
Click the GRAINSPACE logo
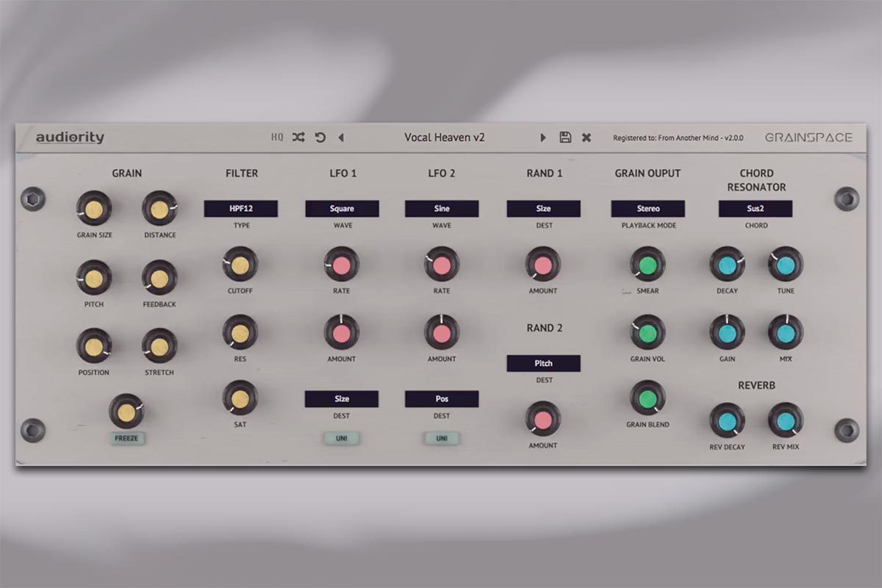[808, 137]
